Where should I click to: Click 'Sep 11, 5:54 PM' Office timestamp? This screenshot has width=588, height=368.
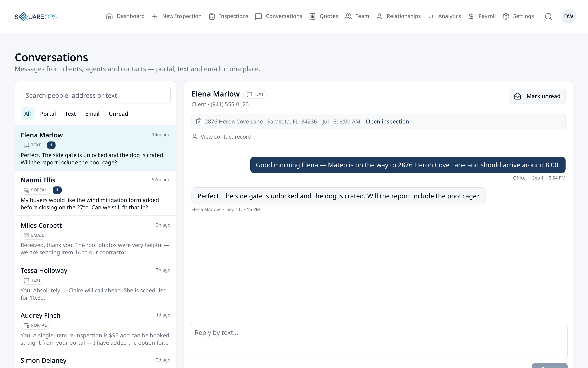(x=549, y=178)
